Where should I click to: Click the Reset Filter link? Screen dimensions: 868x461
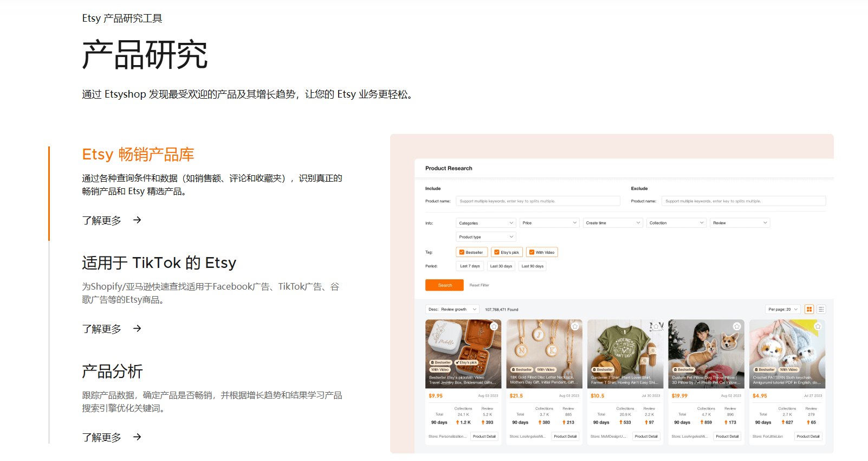(x=480, y=285)
